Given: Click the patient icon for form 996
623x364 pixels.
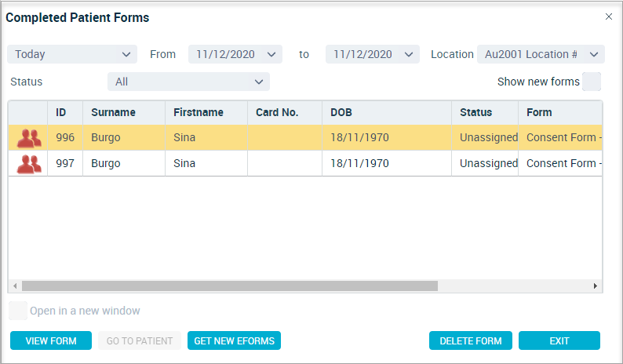Looking at the screenshot, I should tap(29, 138).
